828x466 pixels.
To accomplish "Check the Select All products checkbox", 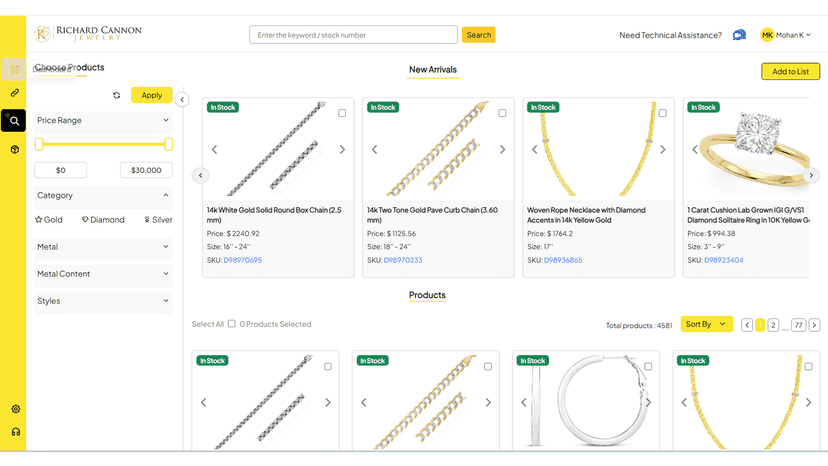I will 231,324.
